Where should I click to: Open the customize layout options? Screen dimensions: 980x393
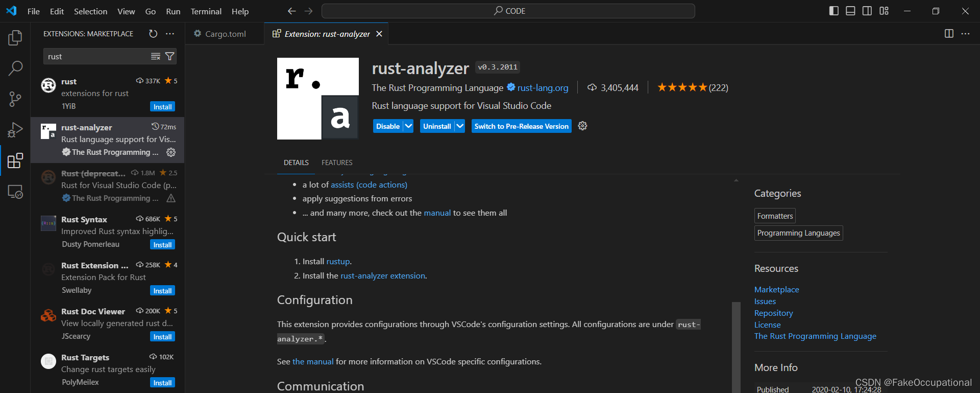(x=884, y=11)
